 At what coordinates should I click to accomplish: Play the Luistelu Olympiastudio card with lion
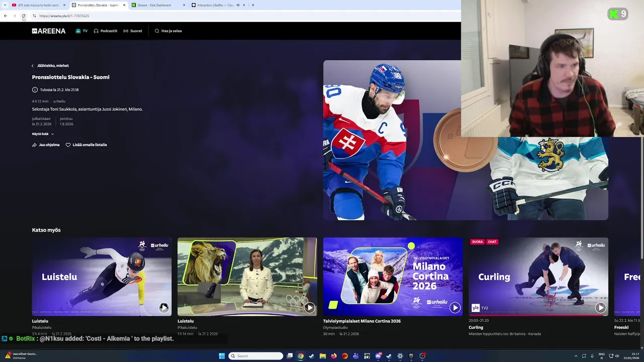(x=309, y=308)
